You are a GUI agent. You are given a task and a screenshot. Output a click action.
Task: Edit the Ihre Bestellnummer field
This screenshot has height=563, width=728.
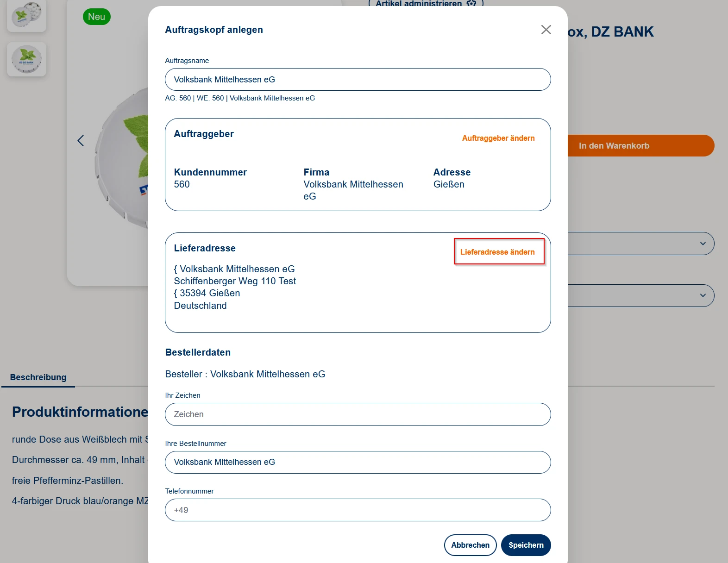[358, 462]
